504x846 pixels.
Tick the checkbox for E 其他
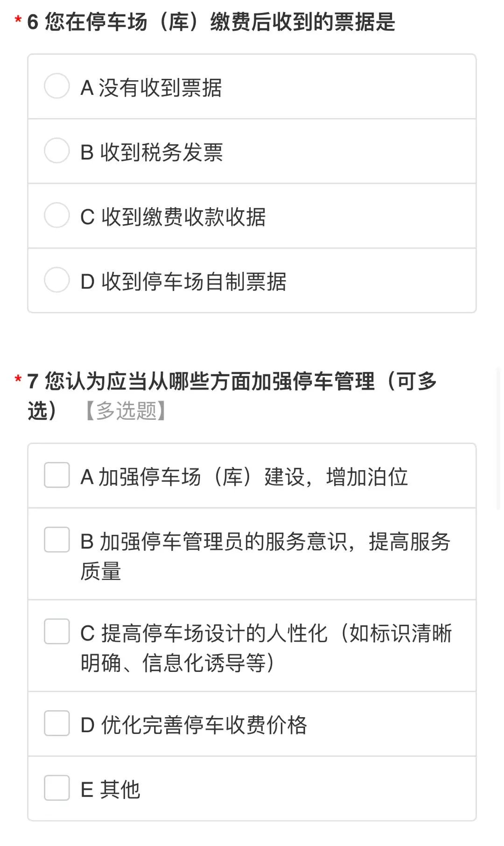pos(57,788)
